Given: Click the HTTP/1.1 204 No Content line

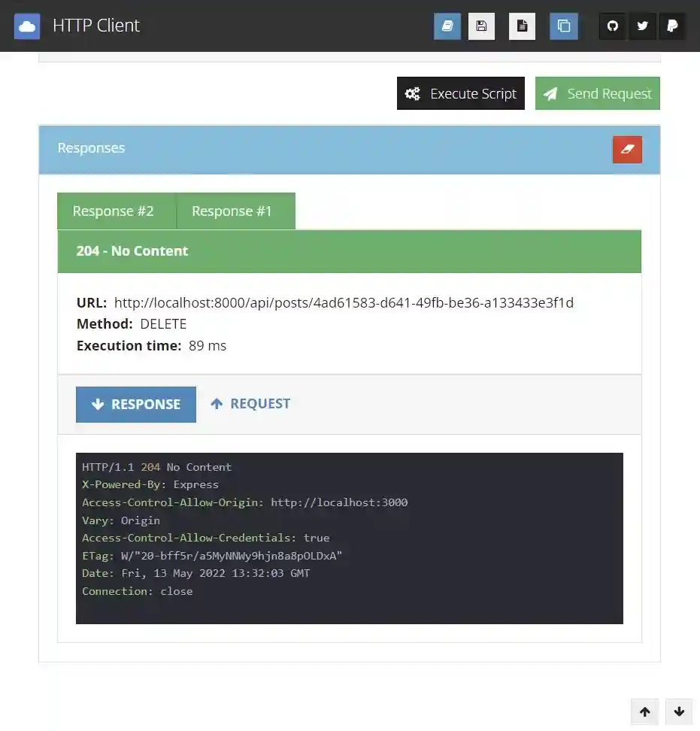Looking at the screenshot, I should coord(156,467).
